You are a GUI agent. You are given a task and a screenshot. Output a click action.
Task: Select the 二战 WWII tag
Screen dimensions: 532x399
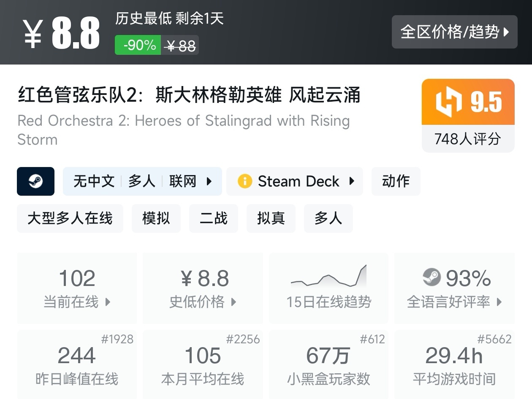(x=214, y=218)
